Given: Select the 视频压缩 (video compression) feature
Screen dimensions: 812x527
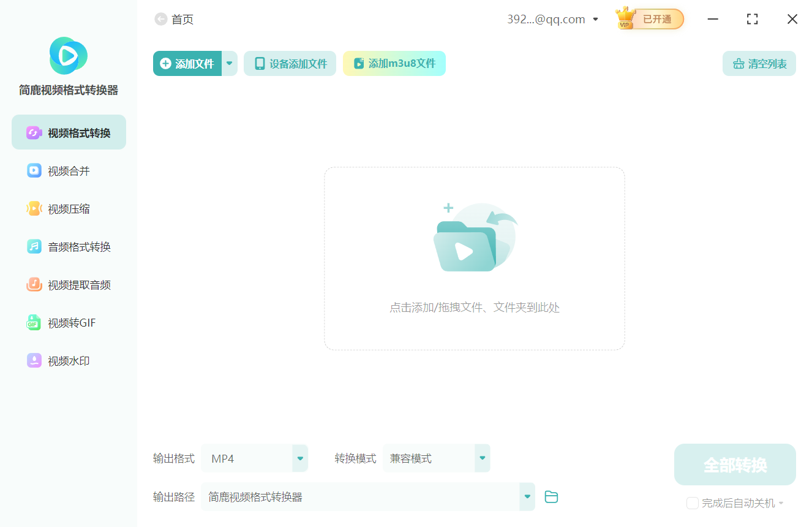Looking at the screenshot, I should pyautogui.click(x=69, y=208).
